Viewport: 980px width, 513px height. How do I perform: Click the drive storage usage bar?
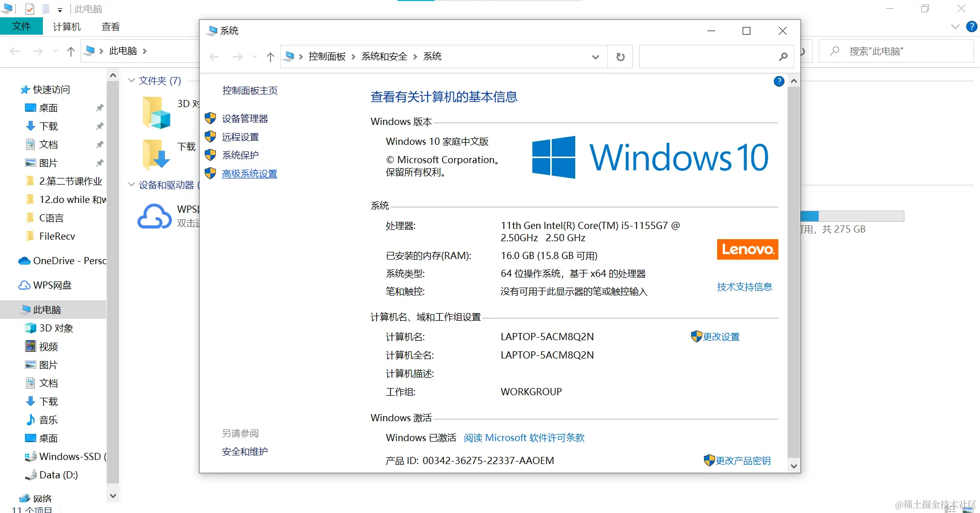coord(852,216)
